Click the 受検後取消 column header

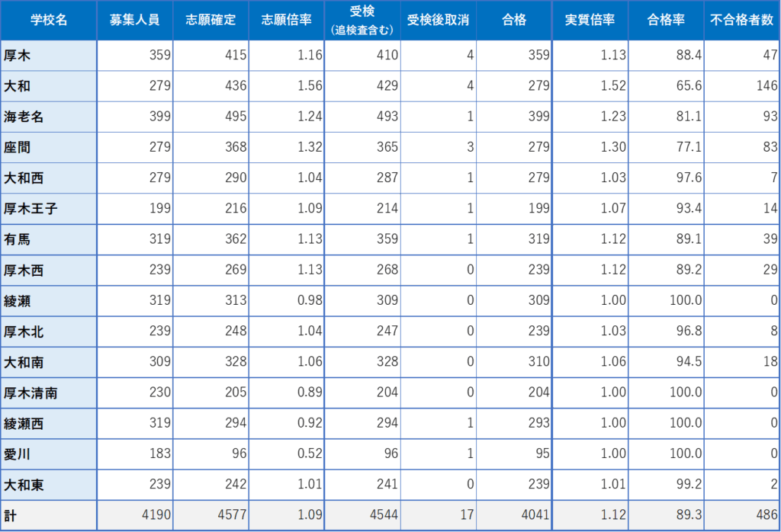point(438,20)
